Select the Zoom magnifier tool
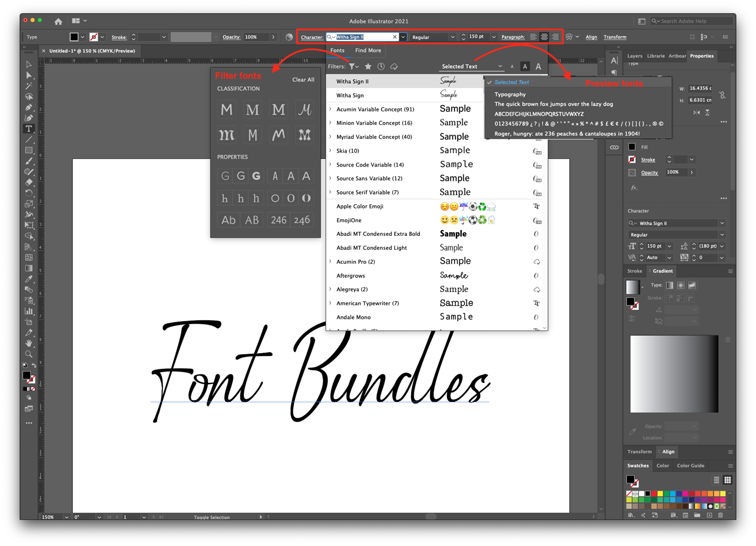 pyautogui.click(x=29, y=354)
